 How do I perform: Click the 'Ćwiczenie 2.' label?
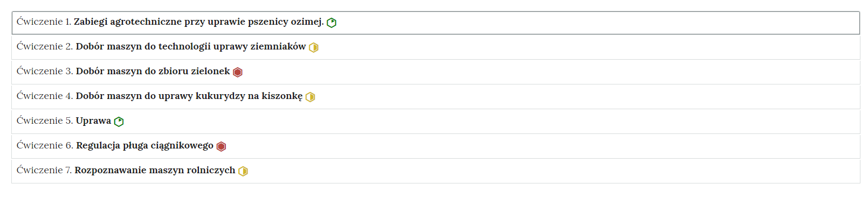point(45,46)
